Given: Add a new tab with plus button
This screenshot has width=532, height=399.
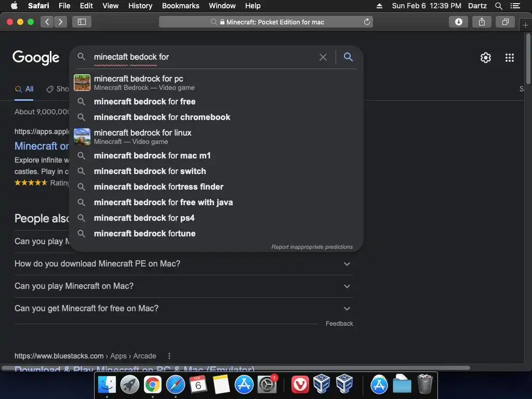Looking at the screenshot, I should (x=525, y=25).
